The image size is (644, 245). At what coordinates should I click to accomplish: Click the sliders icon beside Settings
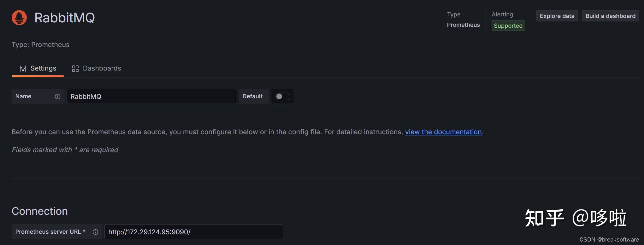(23, 69)
